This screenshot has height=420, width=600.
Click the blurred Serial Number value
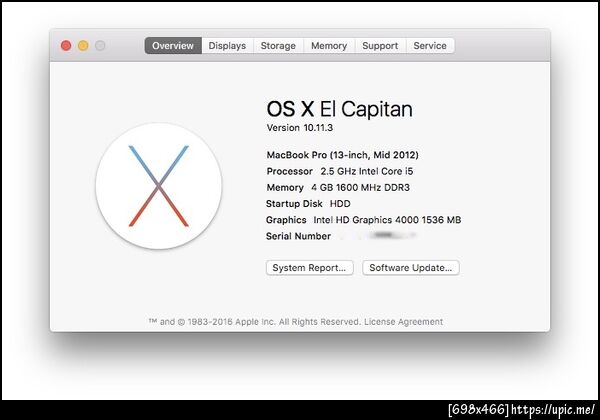point(378,235)
